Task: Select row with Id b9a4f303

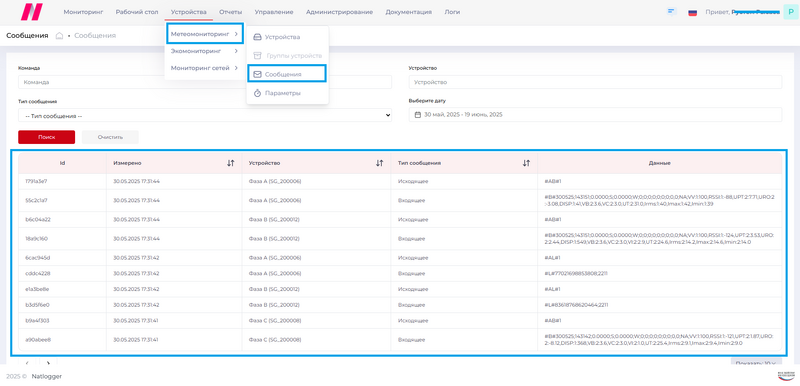Action: coord(400,321)
